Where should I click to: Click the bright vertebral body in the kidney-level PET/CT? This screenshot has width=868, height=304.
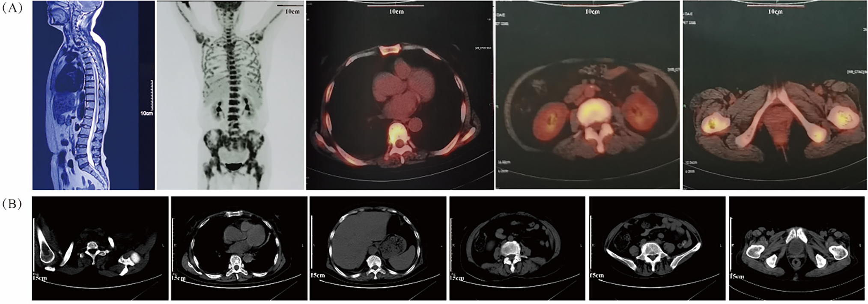(x=594, y=111)
